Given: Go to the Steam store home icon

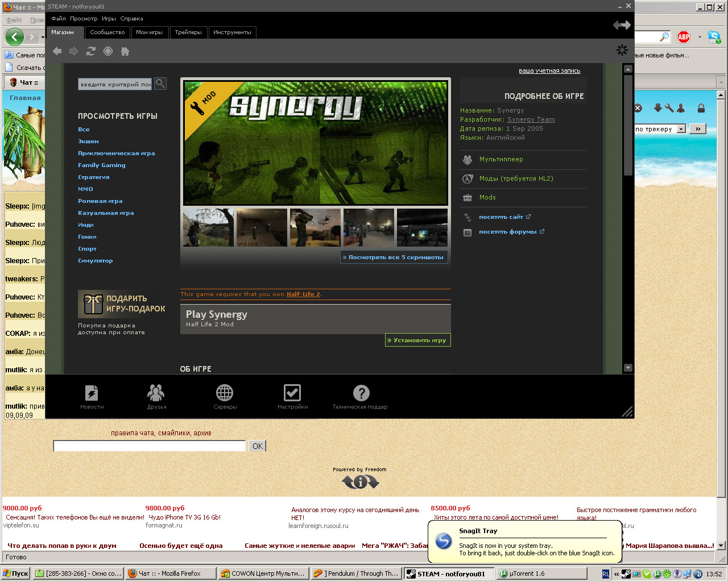Looking at the screenshot, I should click(125, 51).
